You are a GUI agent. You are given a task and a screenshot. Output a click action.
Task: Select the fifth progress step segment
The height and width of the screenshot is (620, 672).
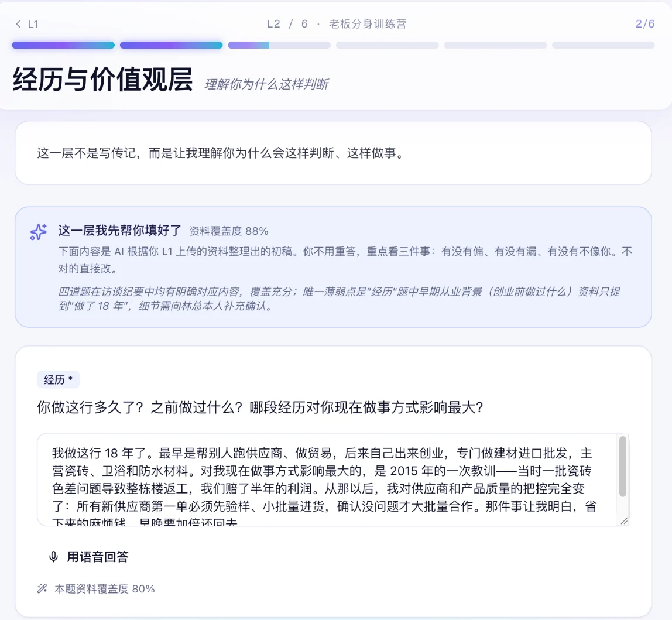[x=495, y=45]
